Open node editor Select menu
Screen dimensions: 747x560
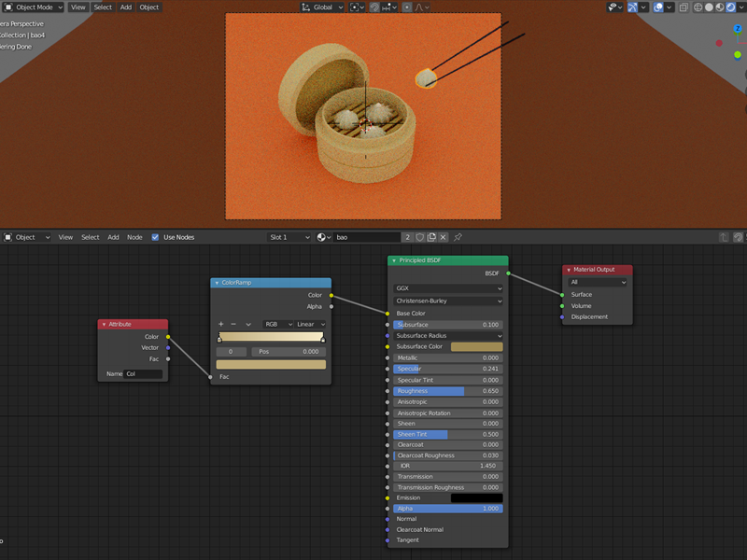90,237
